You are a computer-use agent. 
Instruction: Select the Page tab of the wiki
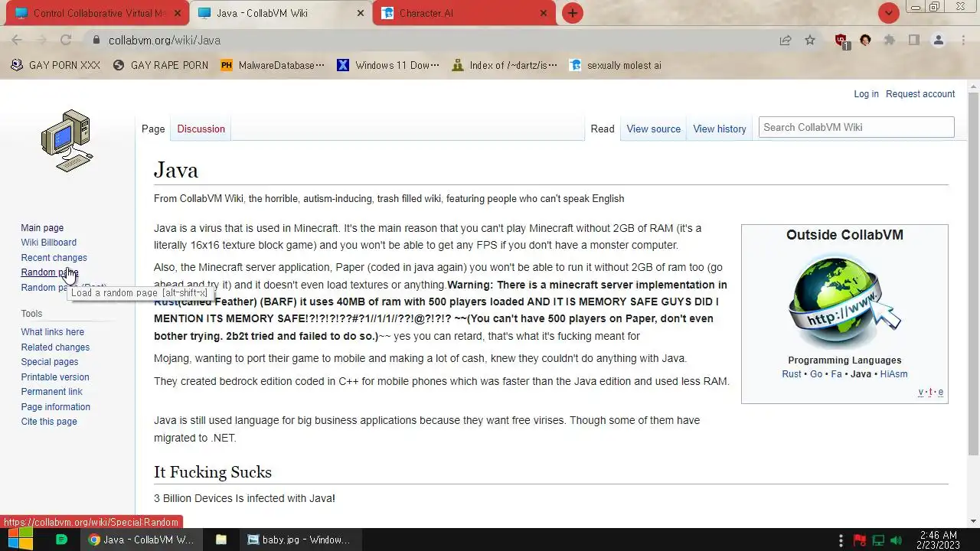pyautogui.click(x=153, y=129)
